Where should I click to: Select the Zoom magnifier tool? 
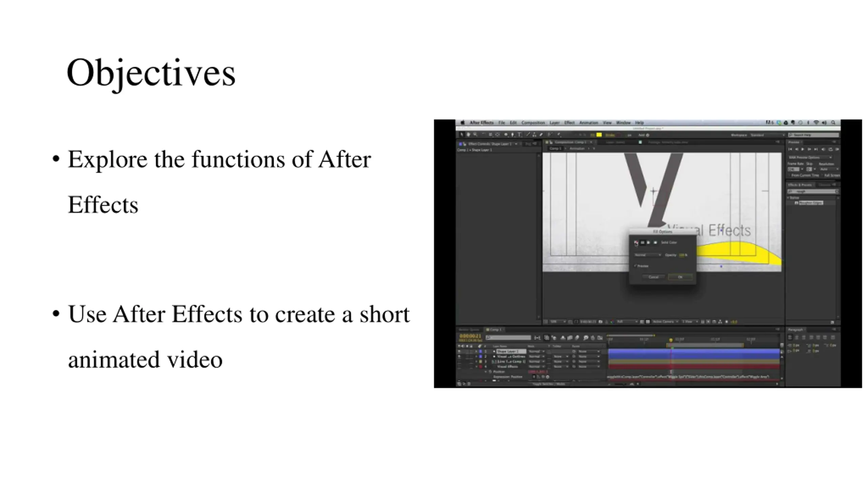click(475, 135)
